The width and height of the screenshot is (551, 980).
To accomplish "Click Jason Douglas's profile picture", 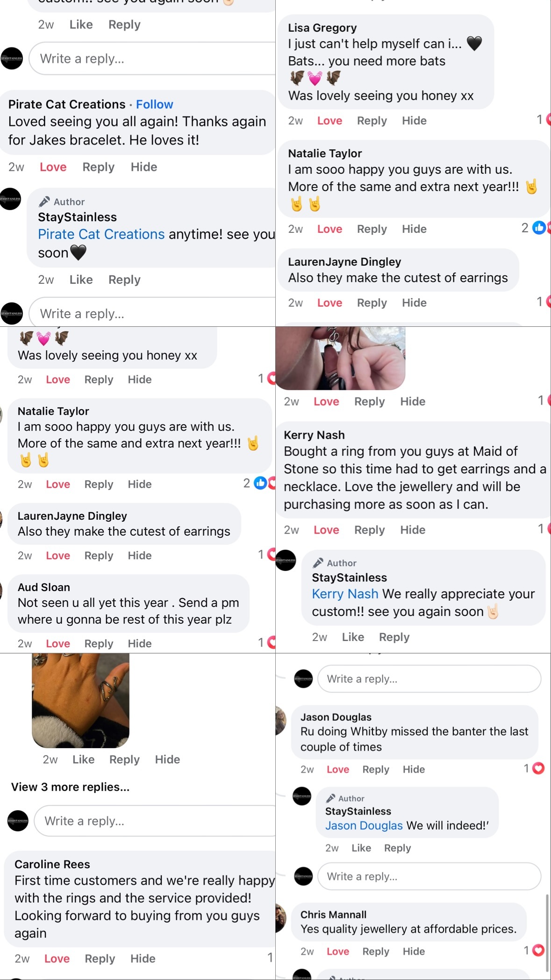I will (x=281, y=721).
